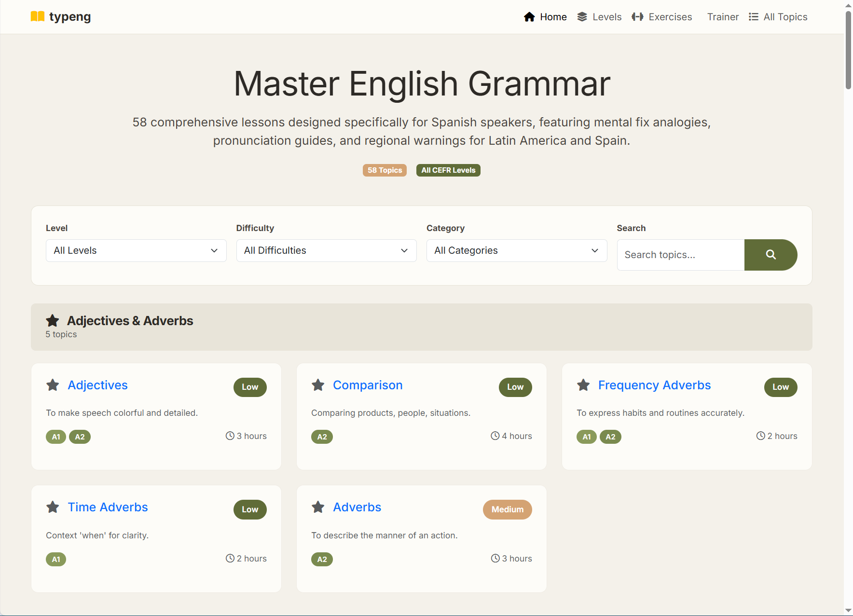Click the '5 topics' count text

(61, 334)
